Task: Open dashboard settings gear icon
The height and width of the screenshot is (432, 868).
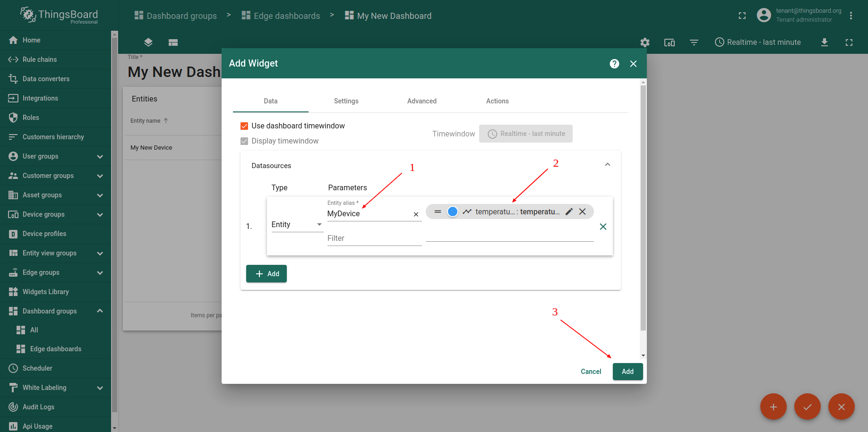Action: click(x=645, y=42)
